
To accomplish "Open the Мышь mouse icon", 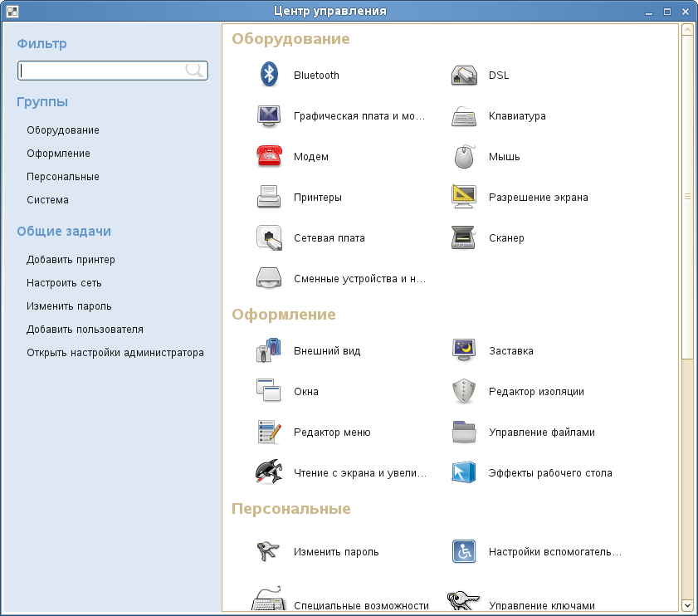I will (x=464, y=156).
